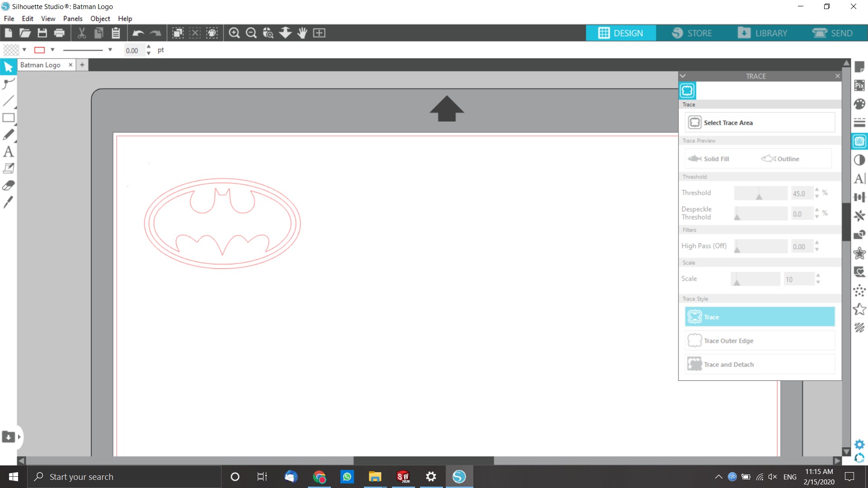Click the Undo arrow icon
868x488 pixels.
[138, 33]
